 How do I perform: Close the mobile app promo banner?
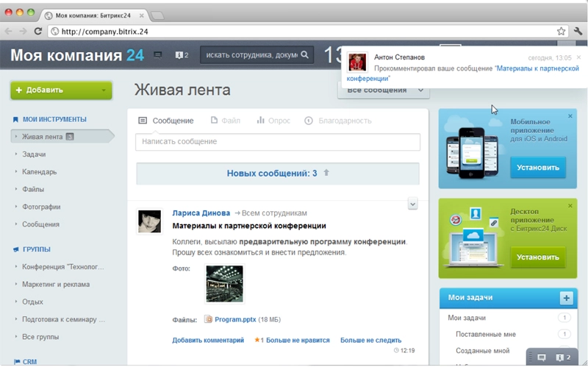(x=570, y=116)
